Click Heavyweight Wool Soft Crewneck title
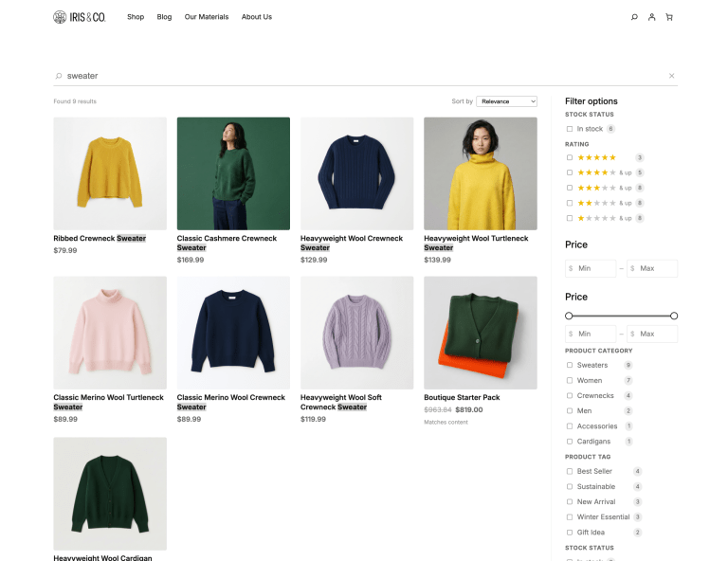 click(x=341, y=403)
